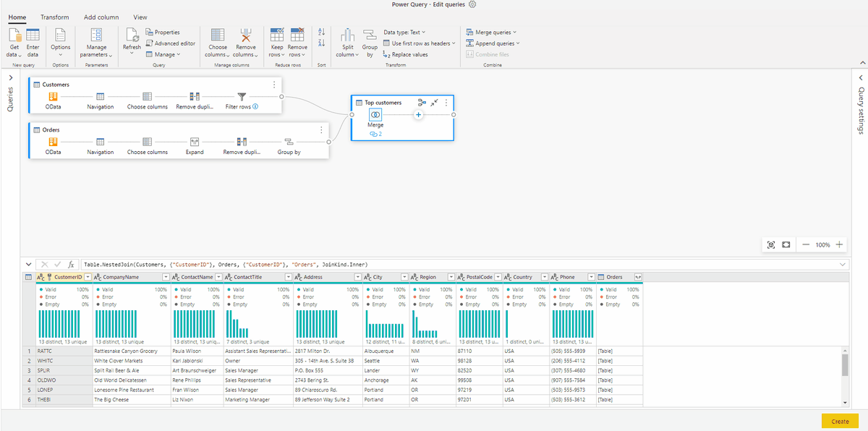
Task: Open Orders query more options menu
Action: pyautogui.click(x=321, y=130)
